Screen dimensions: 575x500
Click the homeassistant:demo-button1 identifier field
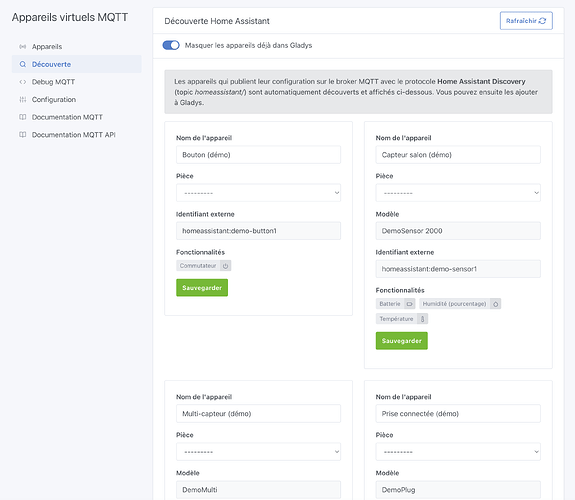point(259,231)
